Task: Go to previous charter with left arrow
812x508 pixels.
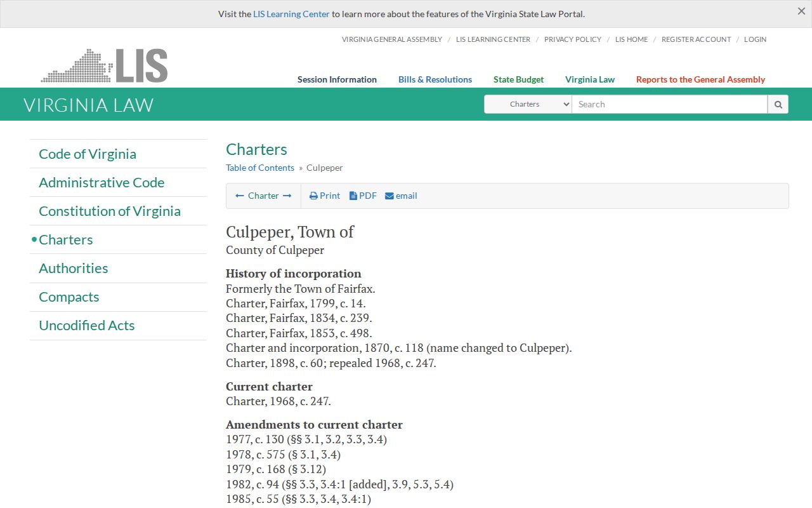Action: [240, 196]
